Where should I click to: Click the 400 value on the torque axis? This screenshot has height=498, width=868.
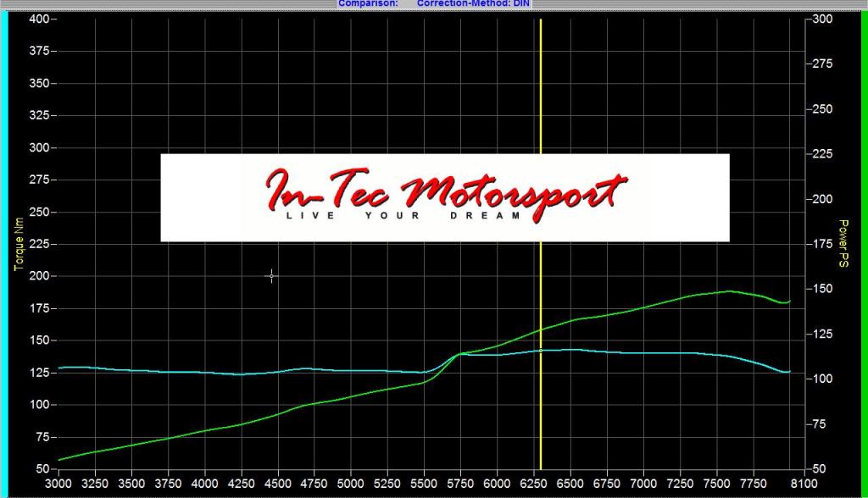coord(39,19)
